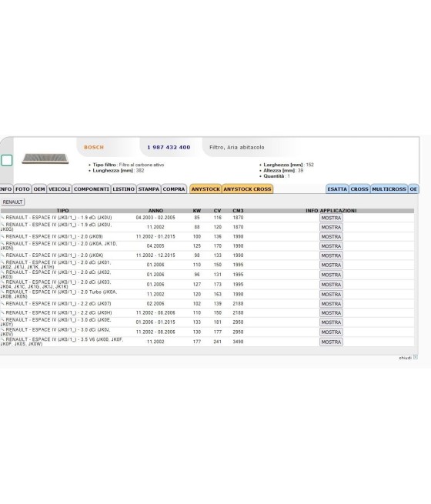Tick the checkbox beside the filter image

point(7,160)
